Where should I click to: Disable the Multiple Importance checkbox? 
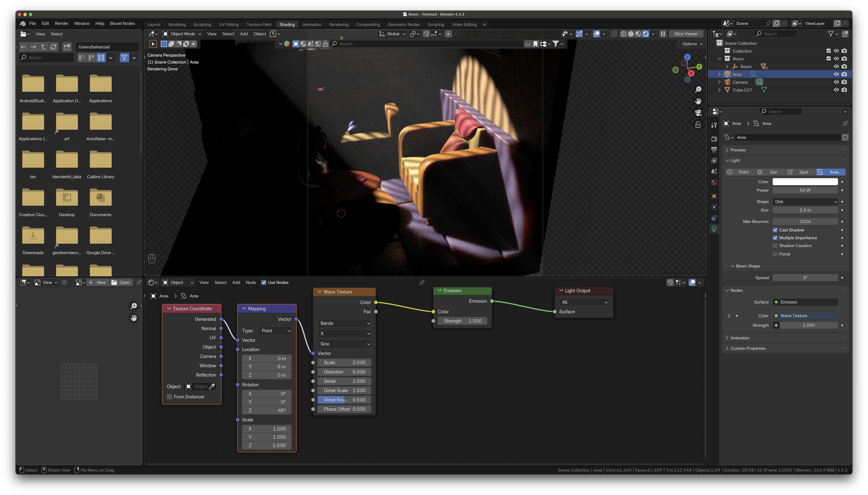(775, 238)
